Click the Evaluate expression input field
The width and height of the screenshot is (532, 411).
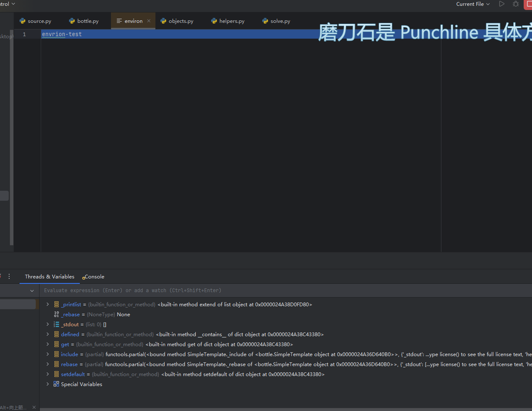point(286,290)
